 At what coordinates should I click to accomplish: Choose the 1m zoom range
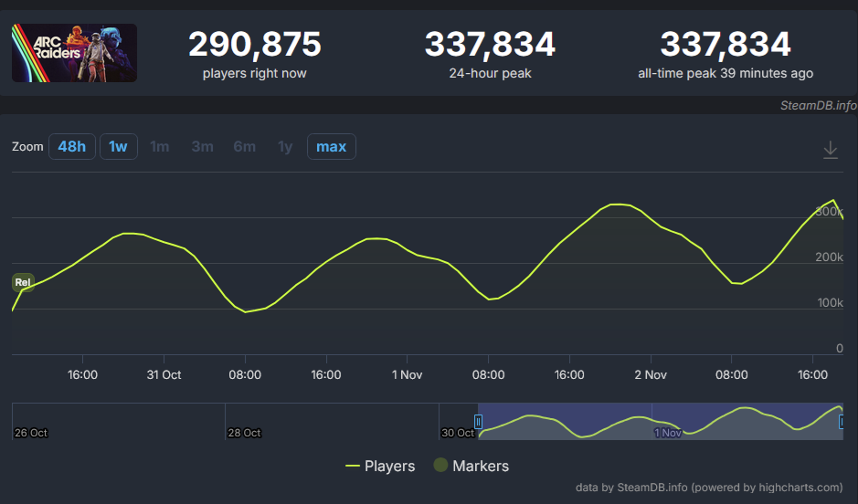tap(159, 146)
